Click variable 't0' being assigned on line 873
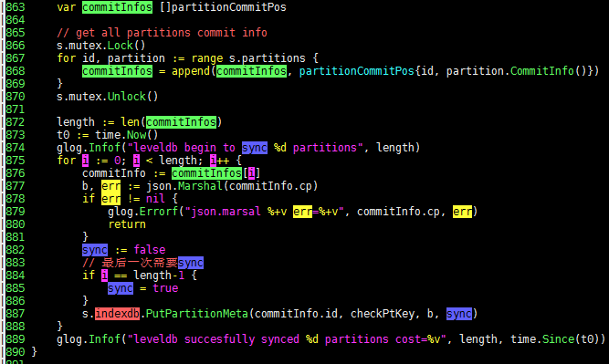 (63, 135)
